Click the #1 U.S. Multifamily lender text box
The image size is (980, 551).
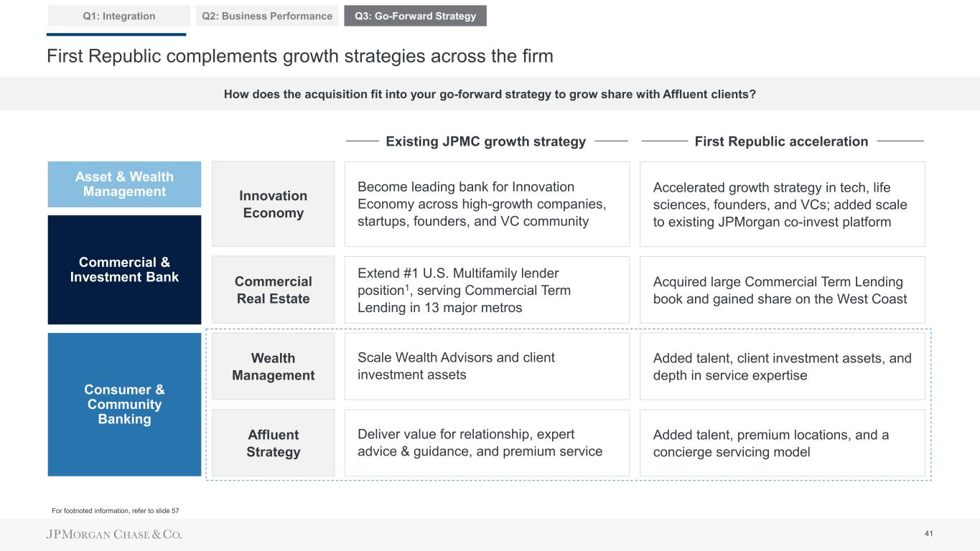[487, 290]
